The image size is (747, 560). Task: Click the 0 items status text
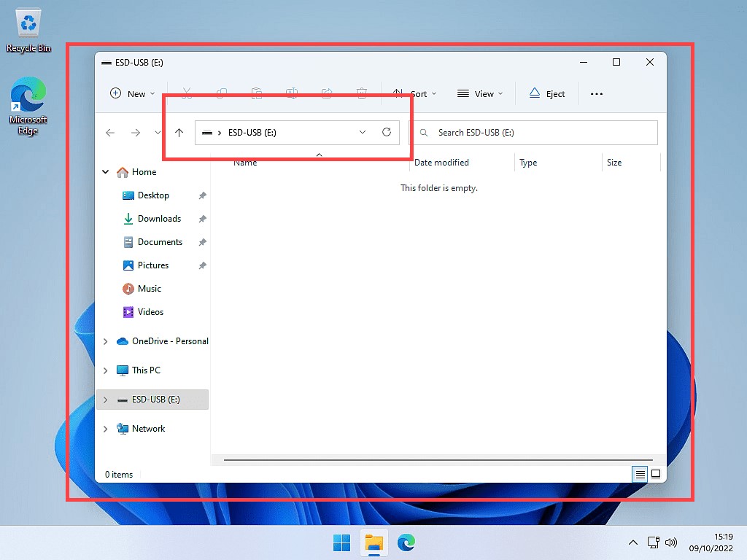tap(119, 474)
